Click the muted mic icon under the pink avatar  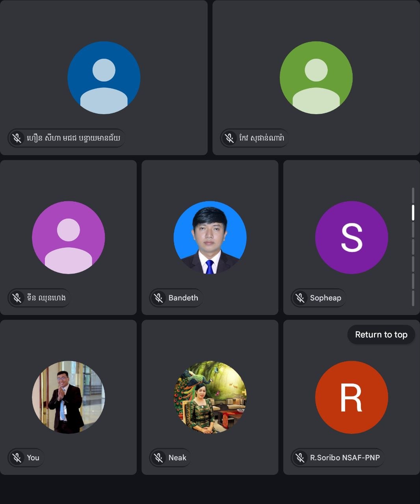[17, 298]
